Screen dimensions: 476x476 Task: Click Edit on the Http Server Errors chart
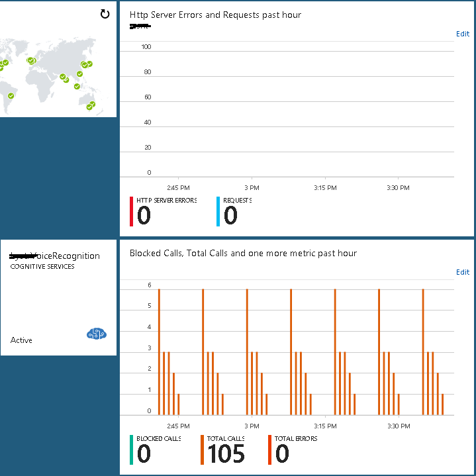(462, 34)
